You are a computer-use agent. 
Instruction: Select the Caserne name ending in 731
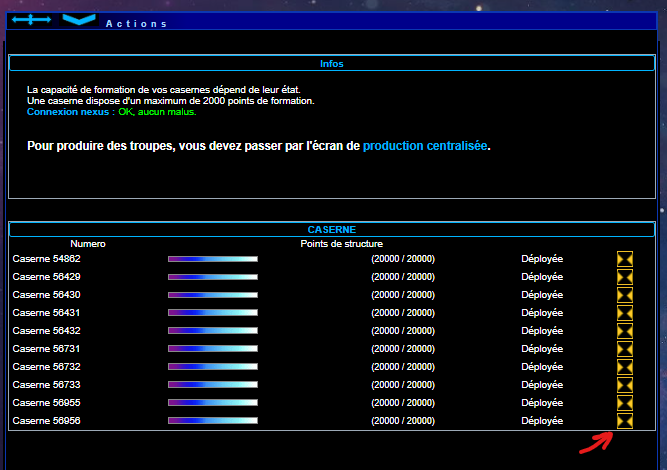(x=46, y=349)
